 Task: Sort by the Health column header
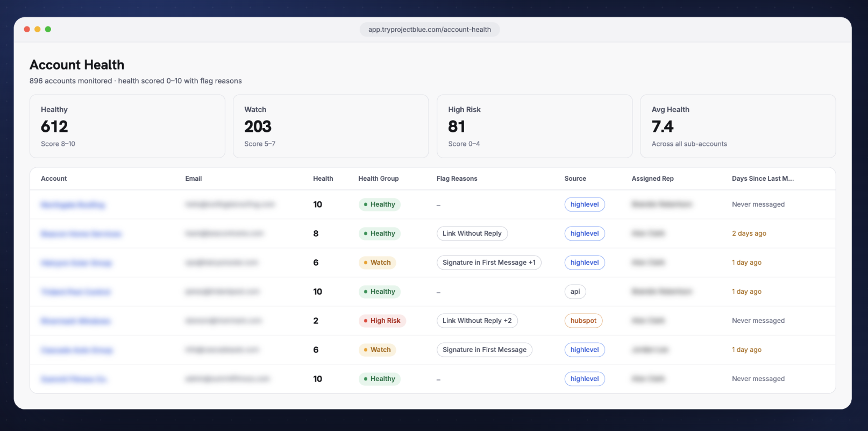point(323,179)
